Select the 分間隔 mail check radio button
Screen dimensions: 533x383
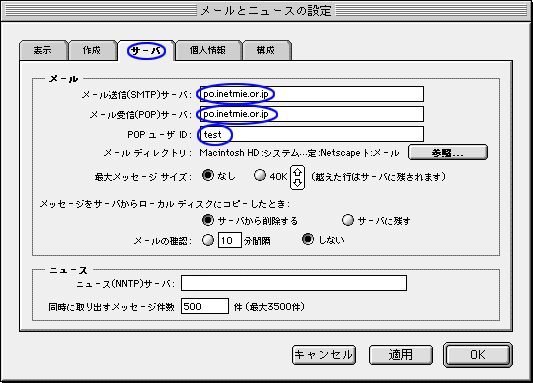tap(208, 240)
